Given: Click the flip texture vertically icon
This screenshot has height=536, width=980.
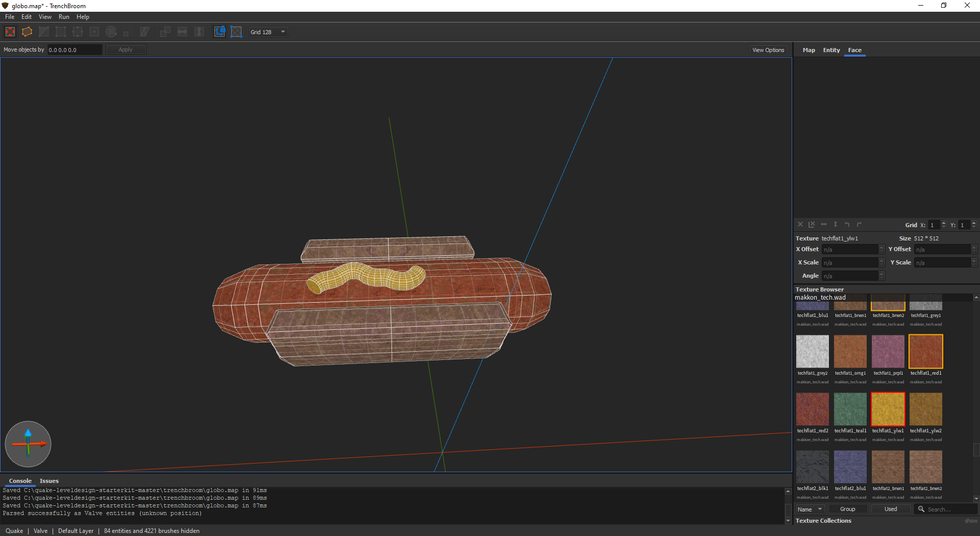Looking at the screenshot, I should click(836, 225).
